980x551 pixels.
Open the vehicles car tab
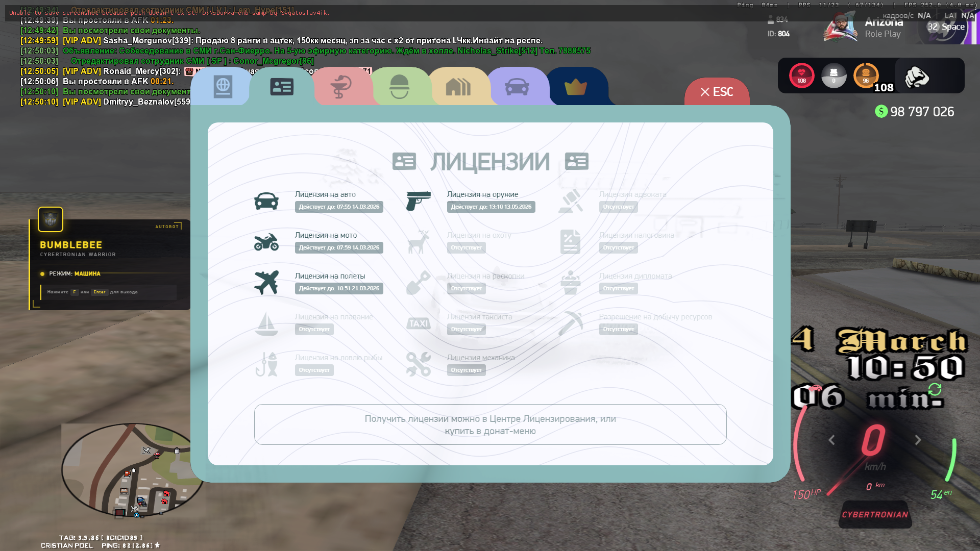(517, 87)
